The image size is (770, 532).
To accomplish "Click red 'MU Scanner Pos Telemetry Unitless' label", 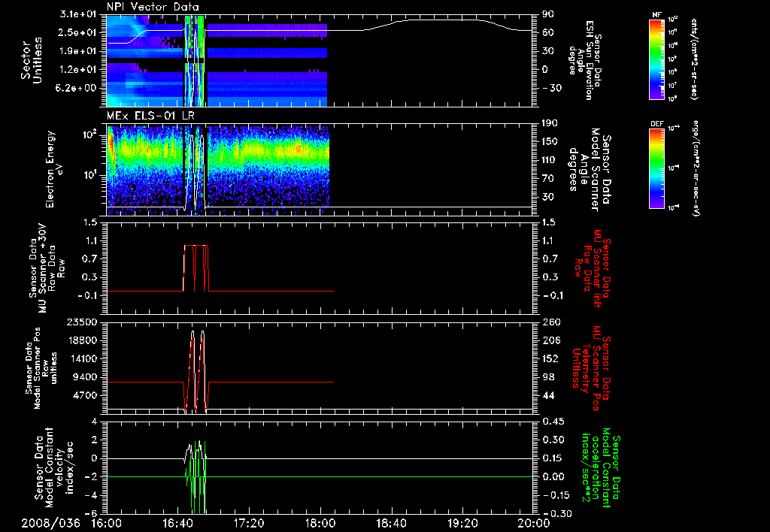I will pyautogui.click(x=587, y=368).
